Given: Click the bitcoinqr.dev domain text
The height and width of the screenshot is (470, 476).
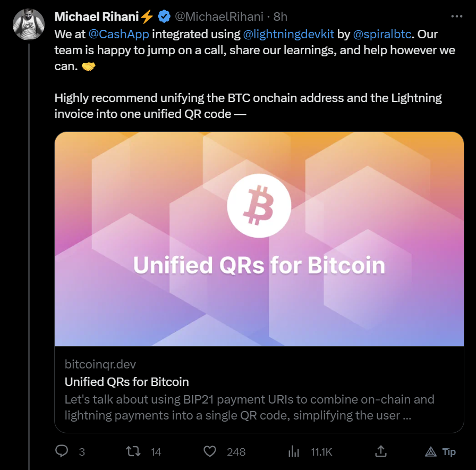Looking at the screenshot, I should tap(100, 364).
